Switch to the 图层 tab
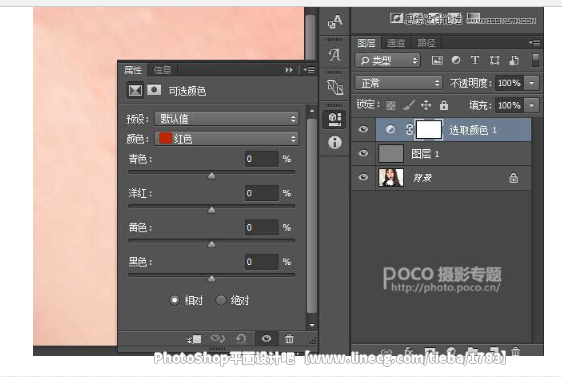The height and width of the screenshot is (377, 562). (x=366, y=43)
